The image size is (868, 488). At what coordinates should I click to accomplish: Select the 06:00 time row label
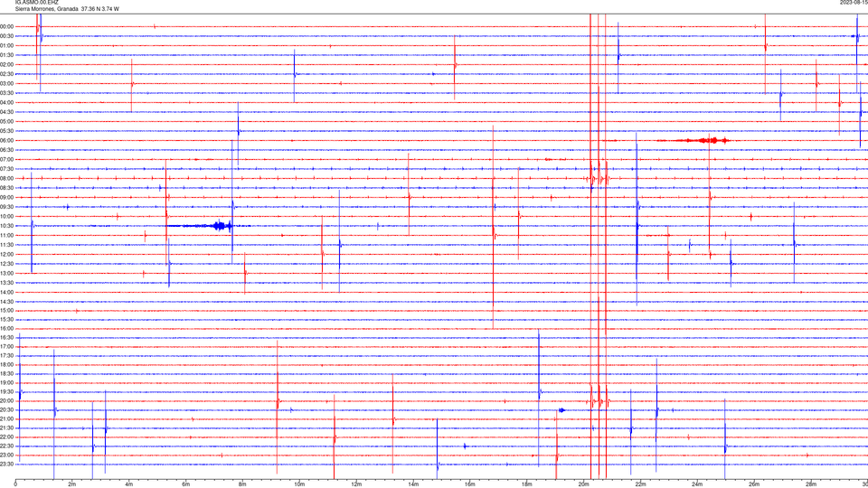tap(6, 141)
